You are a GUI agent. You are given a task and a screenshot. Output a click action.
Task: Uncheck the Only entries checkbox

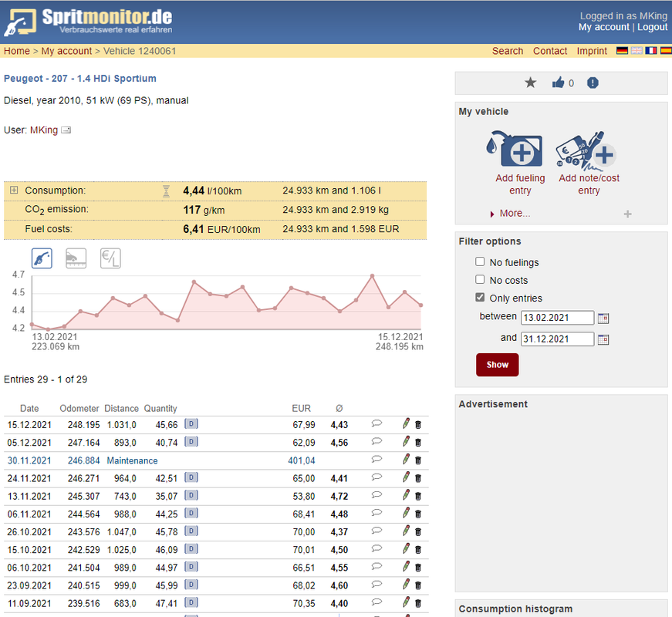[x=480, y=298]
